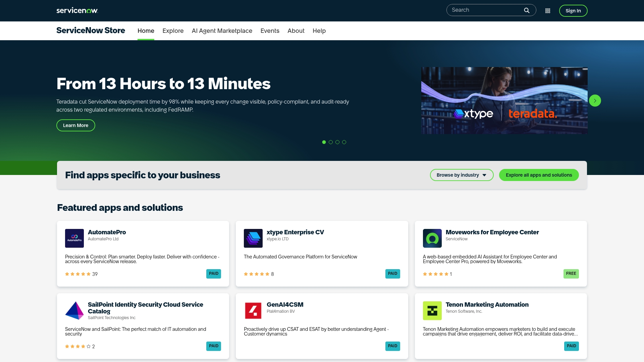Open the Explore tab
Screen dimensions: 644x362
pyautogui.click(x=173, y=31)
